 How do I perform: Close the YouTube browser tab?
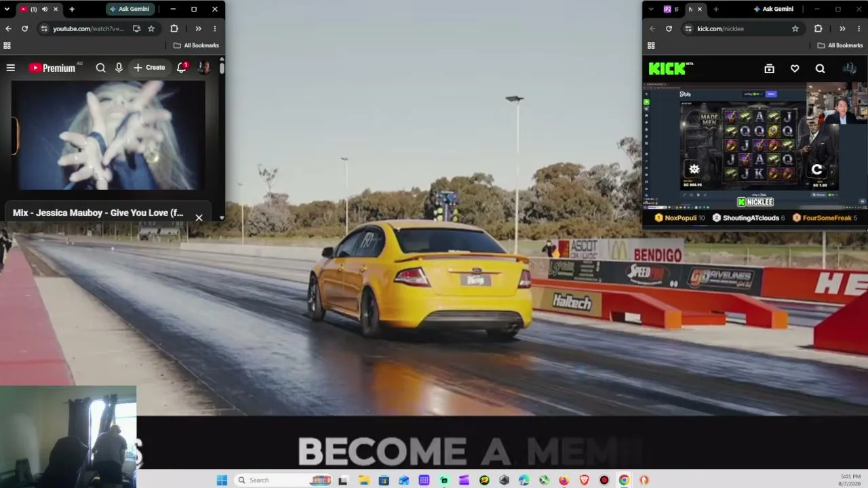56,9
